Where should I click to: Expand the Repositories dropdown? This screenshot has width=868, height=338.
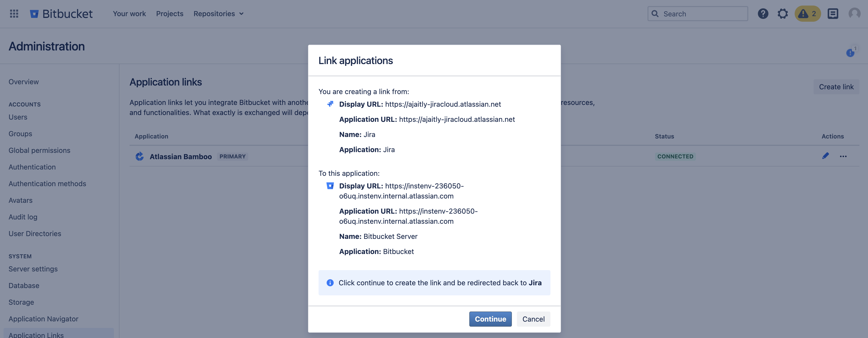[218, 13]
